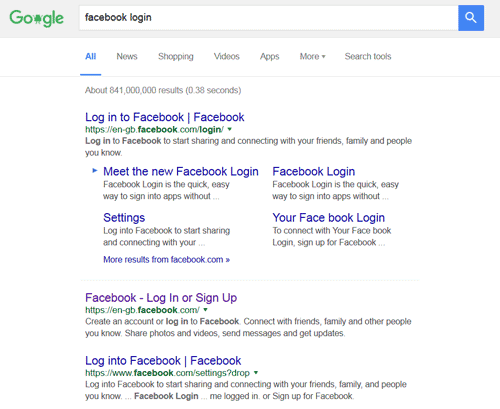The height and width of the screenshot is (409, 500).
Task: Click the https://www.facebook.com/settings?drop green URL
Action: click(x=167, y=373)
